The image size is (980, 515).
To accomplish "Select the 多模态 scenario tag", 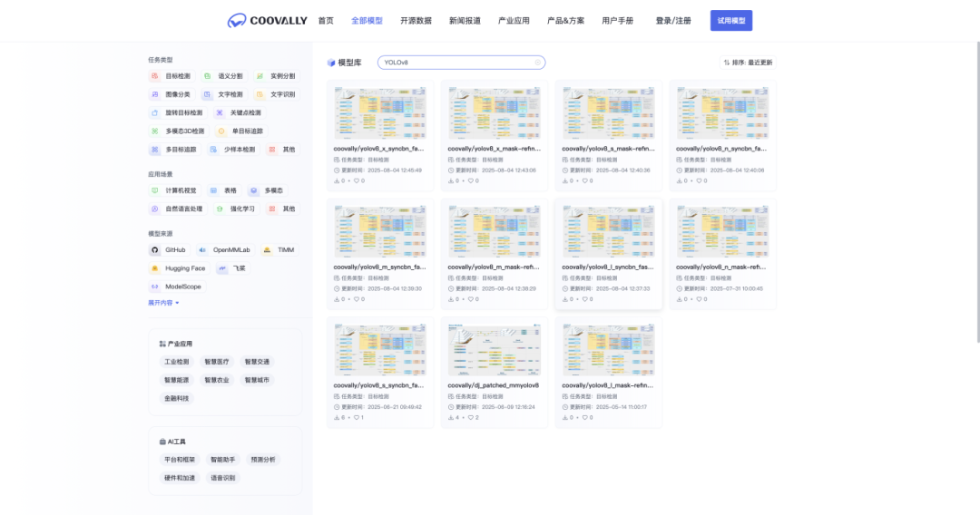I will point(267,190).
